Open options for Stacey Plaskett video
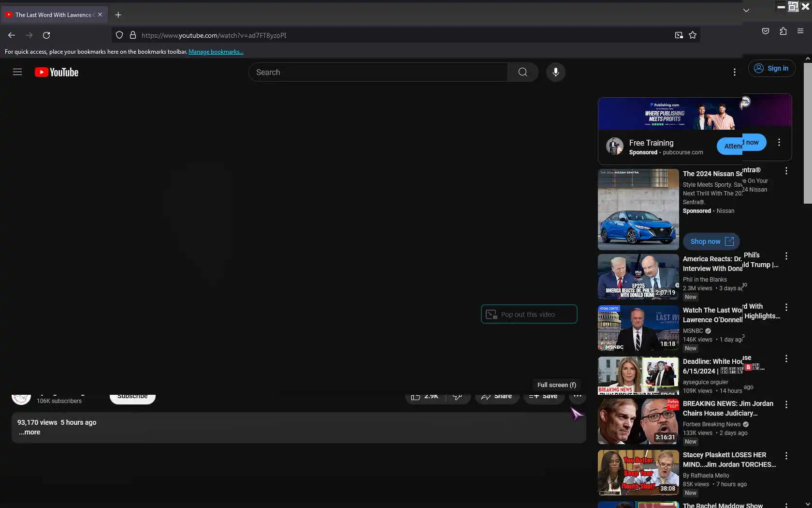Screen dimensions: 812x508 coord(786,456)
